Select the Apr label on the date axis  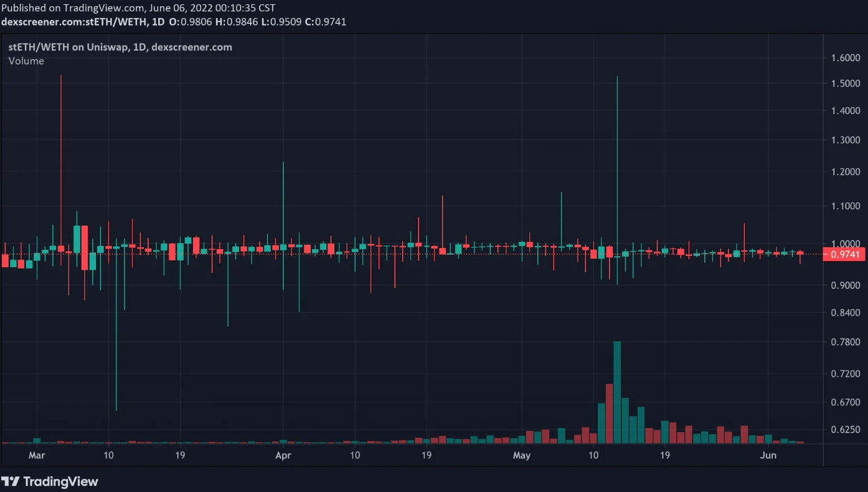tap(283, 456)
